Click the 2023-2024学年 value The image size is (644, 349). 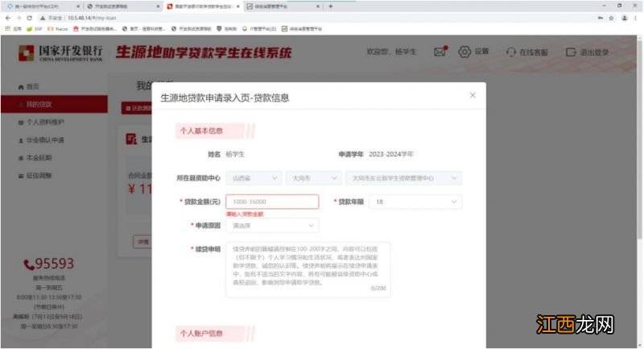tap(391, 154)
